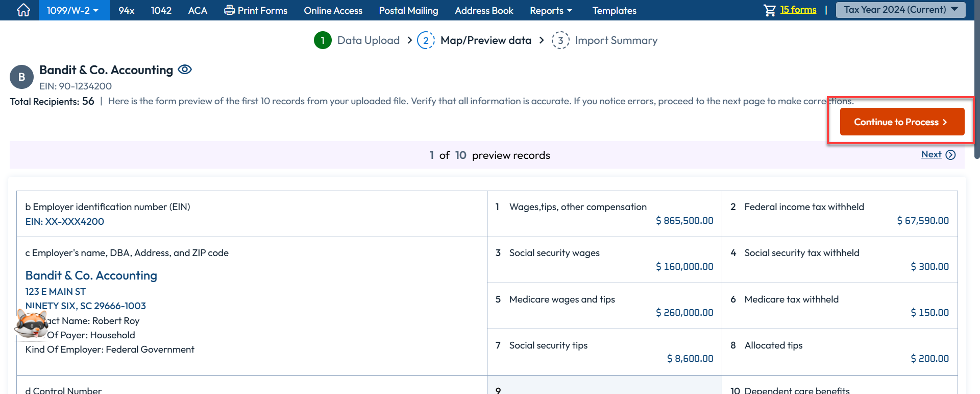Click the $ 150.00 Medicare tax amount

[x=929, y=312]
